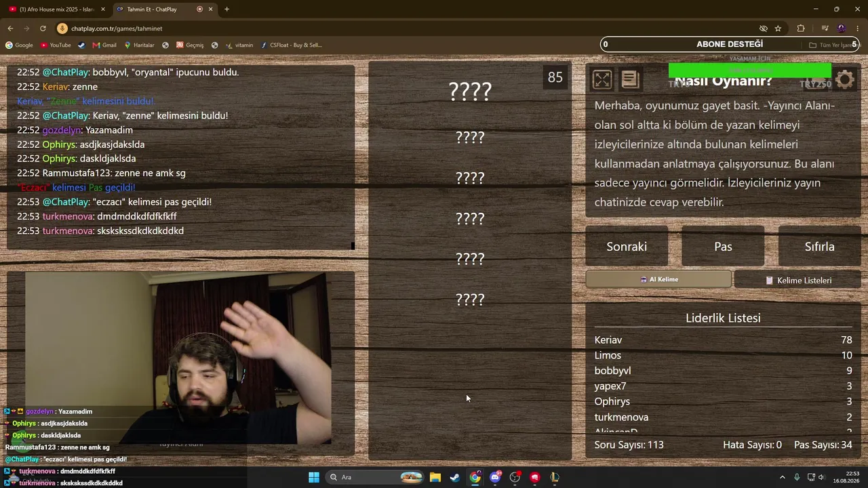Reset the game with Sıfırla button
Viewport: 868px width, 488px height.
point(819,247)
